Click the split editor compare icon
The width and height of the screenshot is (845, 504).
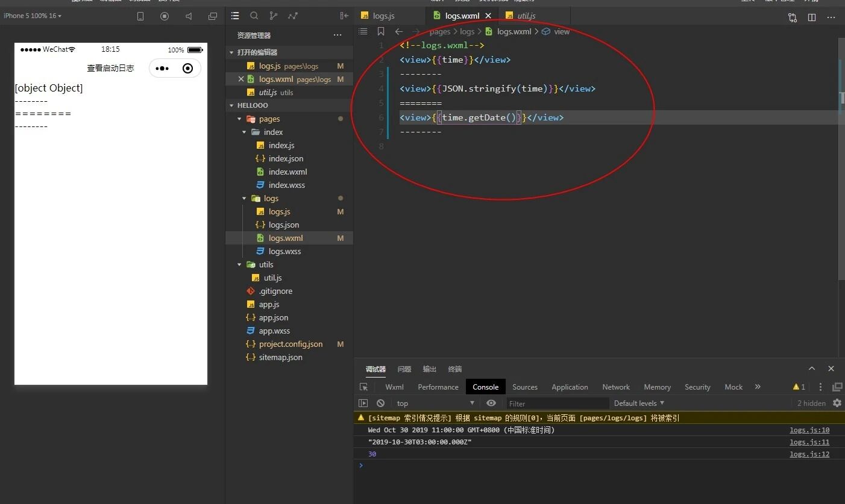coord(793,17)
